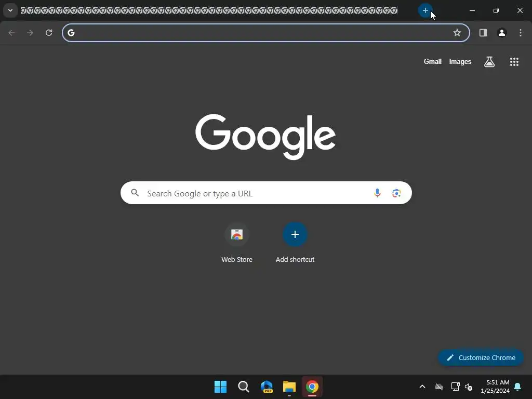This screenshot has width=532, height=399.
Task: Click the Google logo
Action: 265,137
